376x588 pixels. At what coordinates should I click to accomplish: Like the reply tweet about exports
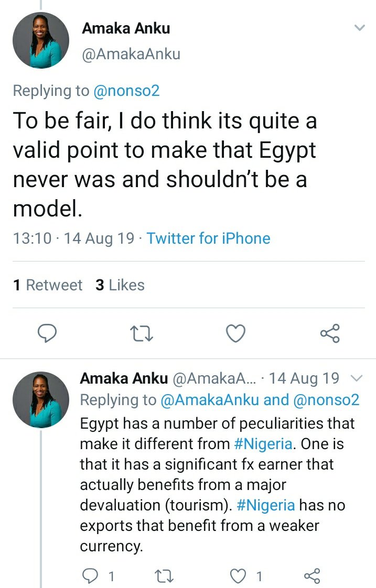click(239, 576)
